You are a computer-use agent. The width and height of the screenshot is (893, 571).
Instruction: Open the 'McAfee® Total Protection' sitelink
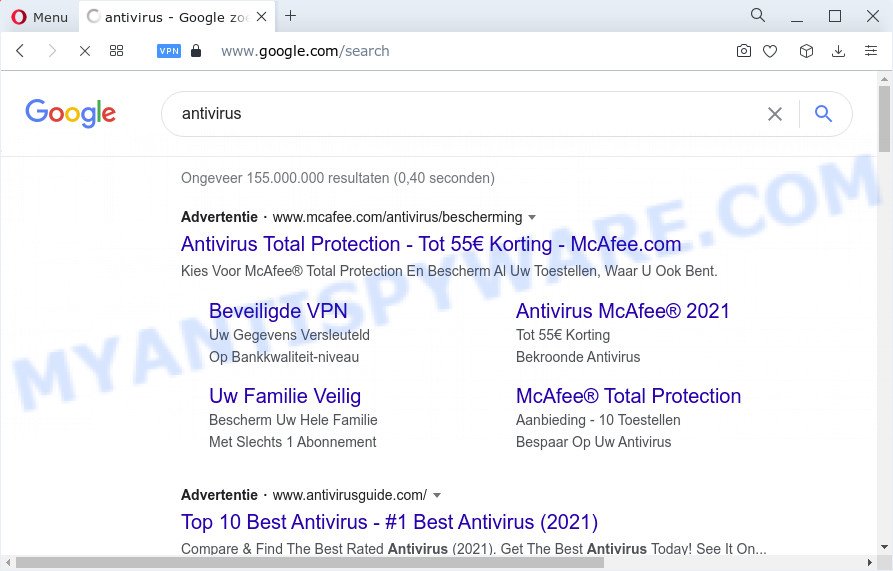629,396
